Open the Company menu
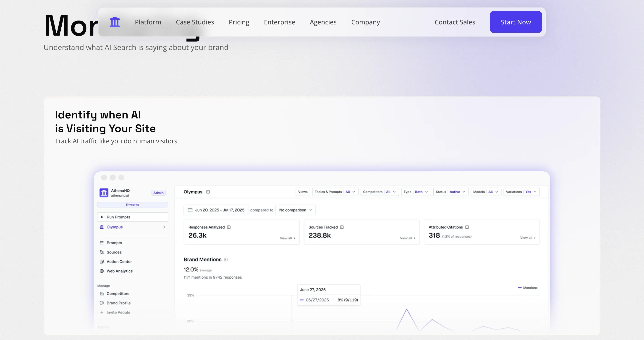Image resolution: width=644 pixels, height=340 pixels. coord(366,22)
